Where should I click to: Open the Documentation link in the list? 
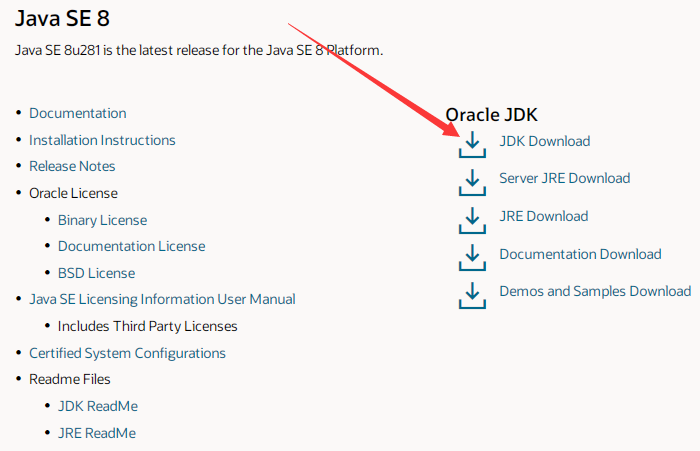(x=78, y=113)
